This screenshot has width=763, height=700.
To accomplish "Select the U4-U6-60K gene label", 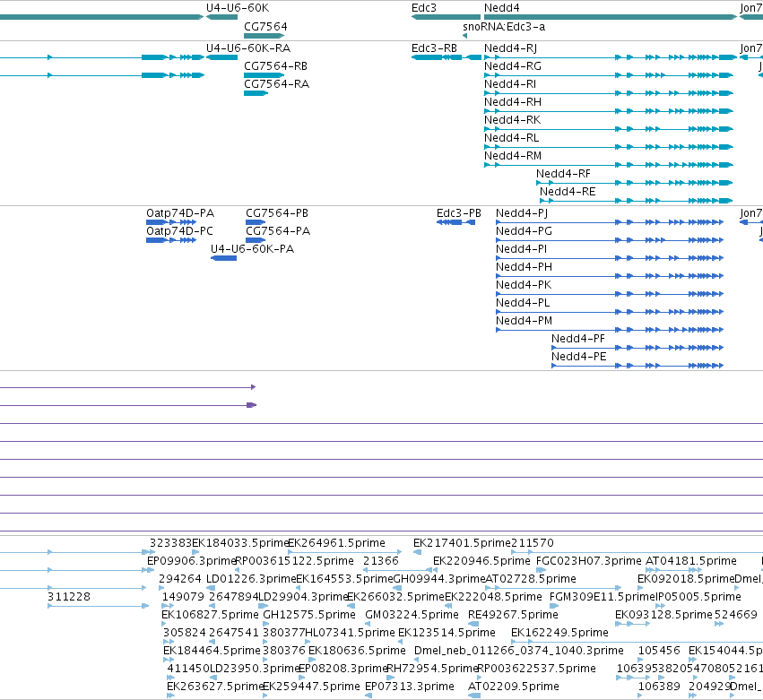I will tap(238, 8).
